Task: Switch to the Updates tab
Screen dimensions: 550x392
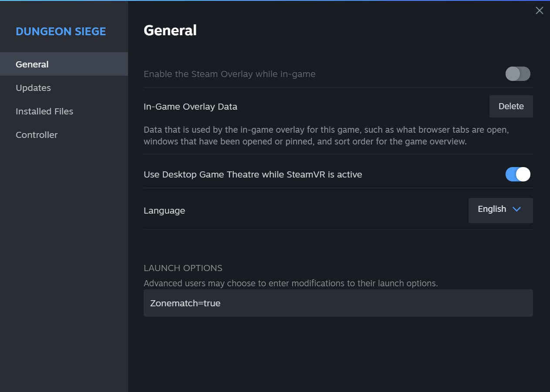Action: (33, 88)
